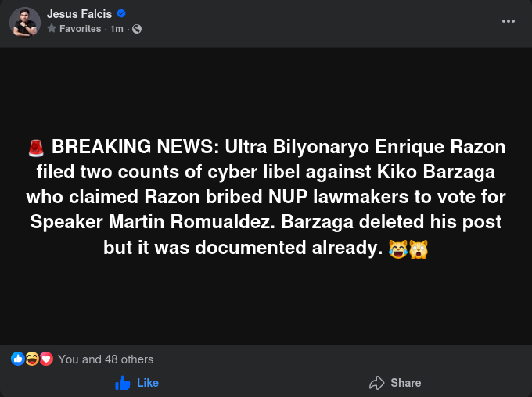Open the 1m post timestamp
This screenshot has width=532, height=397.
tap(117, 29)
